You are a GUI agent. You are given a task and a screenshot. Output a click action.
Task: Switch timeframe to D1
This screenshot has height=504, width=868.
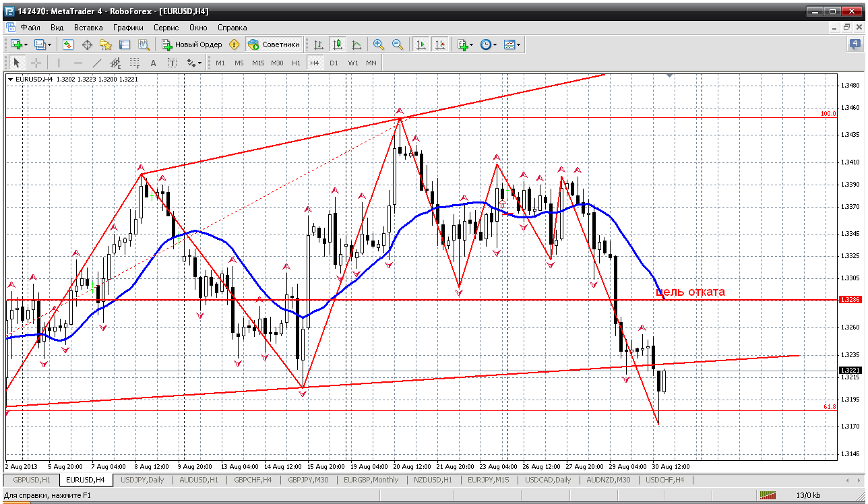[334, 63]
